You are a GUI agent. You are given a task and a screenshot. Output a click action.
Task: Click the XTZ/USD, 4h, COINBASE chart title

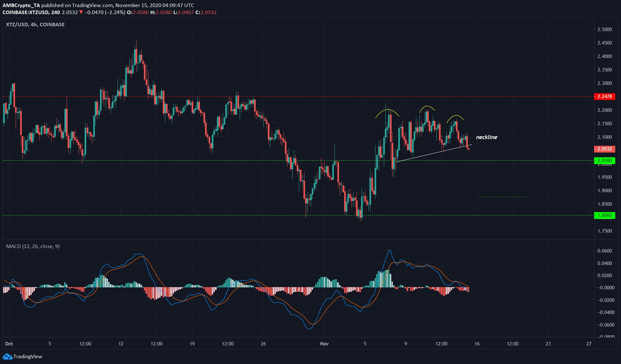(x=35, y=24)
